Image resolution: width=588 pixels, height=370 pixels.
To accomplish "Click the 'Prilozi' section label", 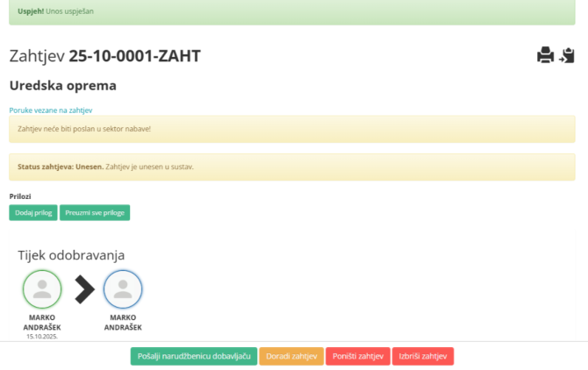I will pyautogui.click(x=19, y=196).
